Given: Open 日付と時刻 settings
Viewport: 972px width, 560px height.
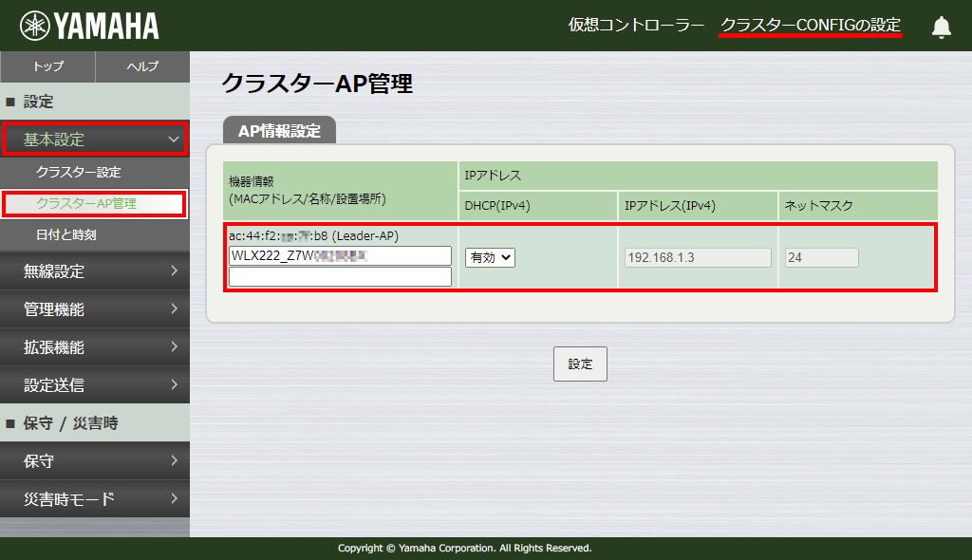Looking at the screenshot, I should click(x=94, y=234).
